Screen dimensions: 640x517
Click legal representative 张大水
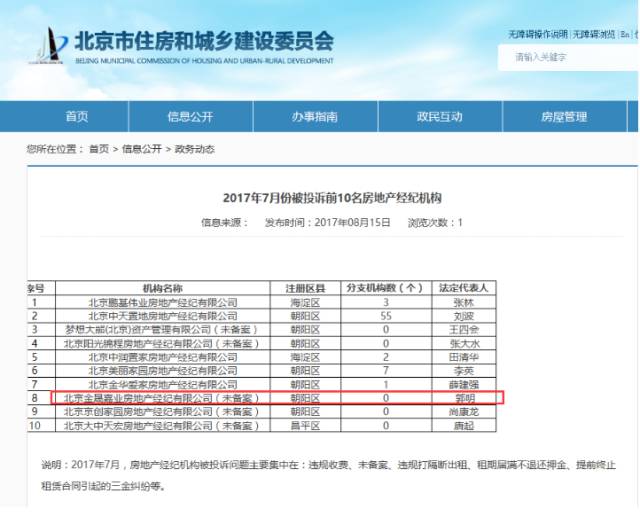[x=464, y=344]
